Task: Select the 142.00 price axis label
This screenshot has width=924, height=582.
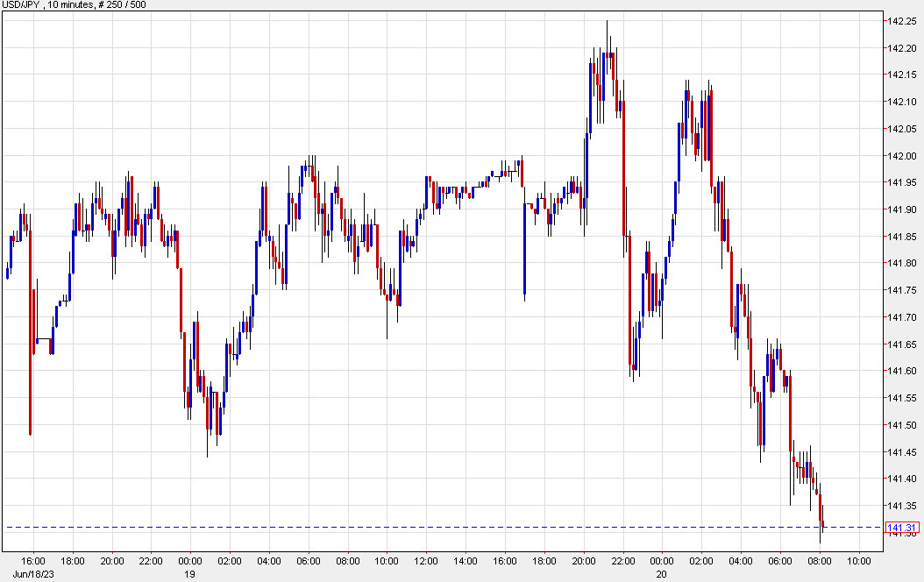Action: click(901, 156)
